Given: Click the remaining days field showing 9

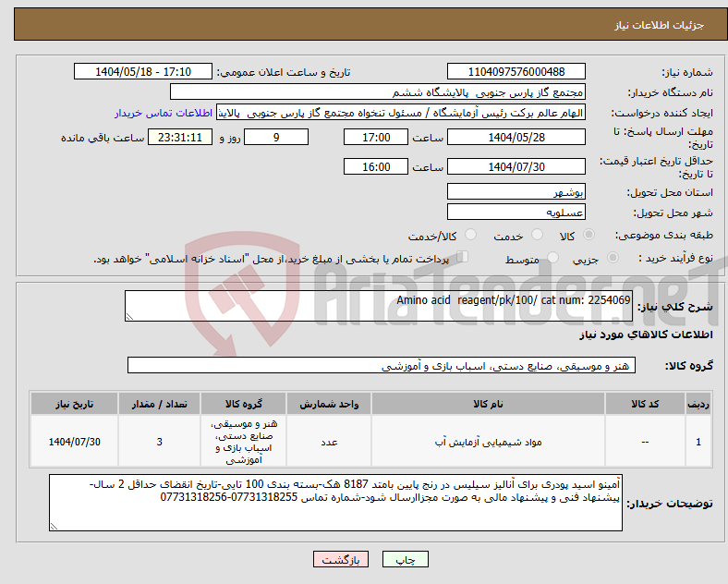Looking at the screenshot, I should 276,138.
